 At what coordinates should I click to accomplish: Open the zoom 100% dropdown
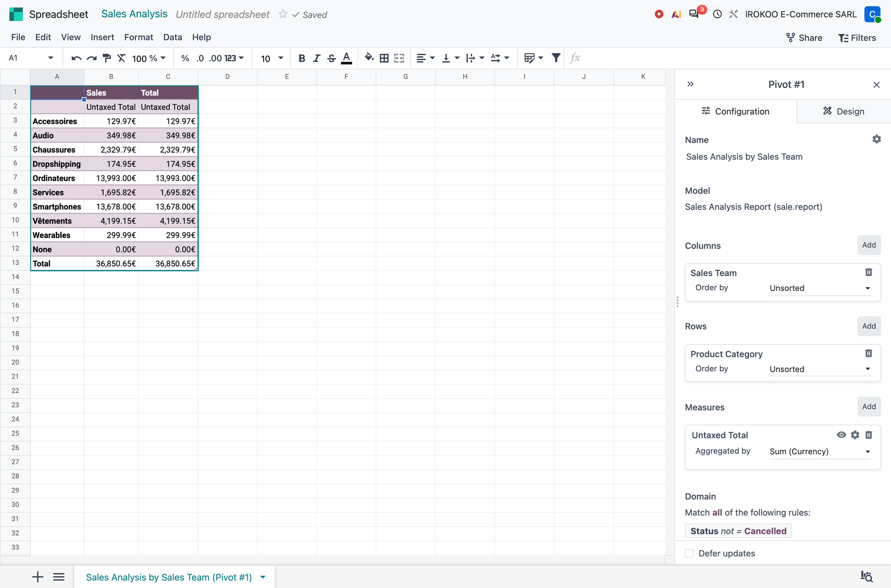[148, 58]
